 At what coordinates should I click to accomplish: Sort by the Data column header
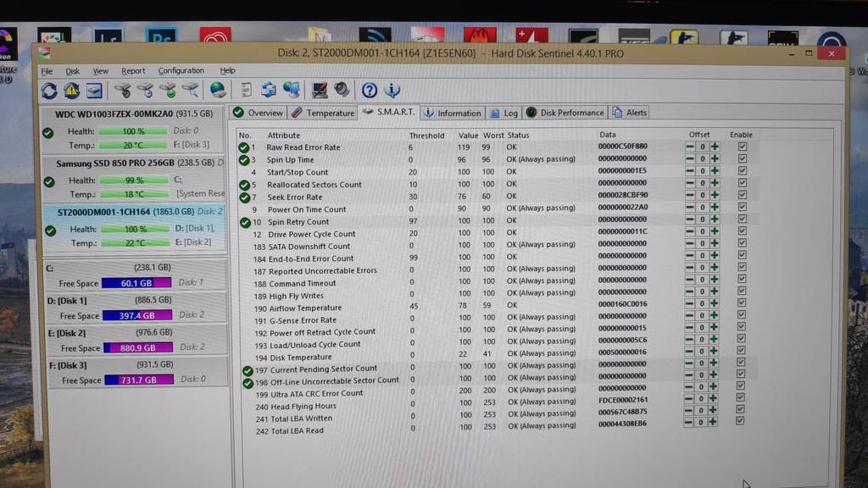[x=607, y=135]
